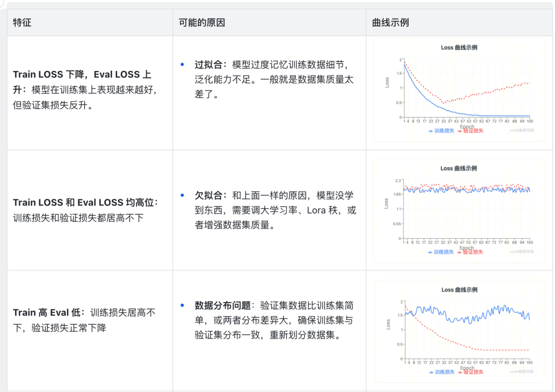Open the Train 高 Eval 低 row's chart image
The height and width of the screenshot is (392, 555).
click(459, 331)
